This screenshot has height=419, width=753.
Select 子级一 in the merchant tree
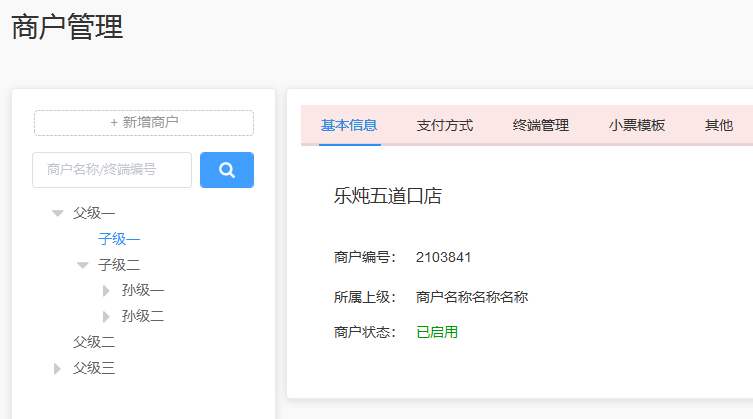pyautogui.click(x=119, y=239)
